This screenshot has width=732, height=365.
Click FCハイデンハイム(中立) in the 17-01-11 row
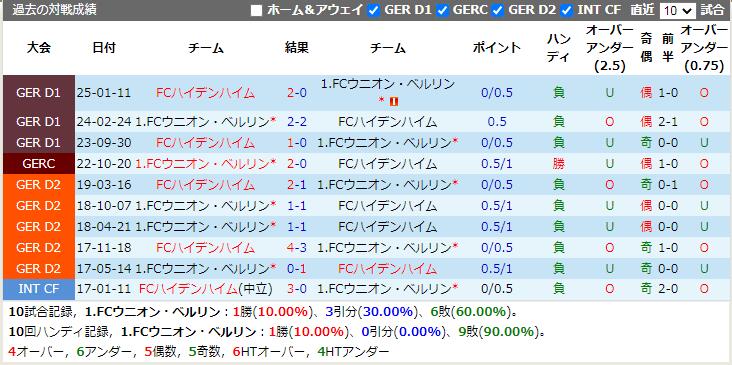[x=205, y=289]
